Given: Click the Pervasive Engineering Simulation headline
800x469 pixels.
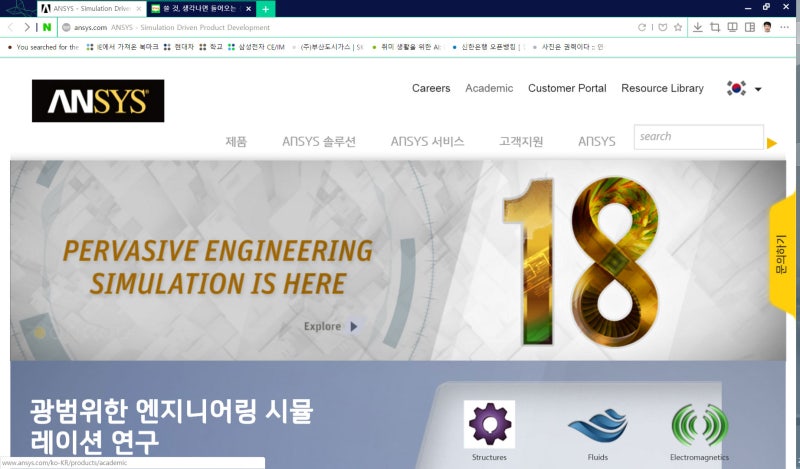Looking at the screenshot, I should click(x=218, y=267).
